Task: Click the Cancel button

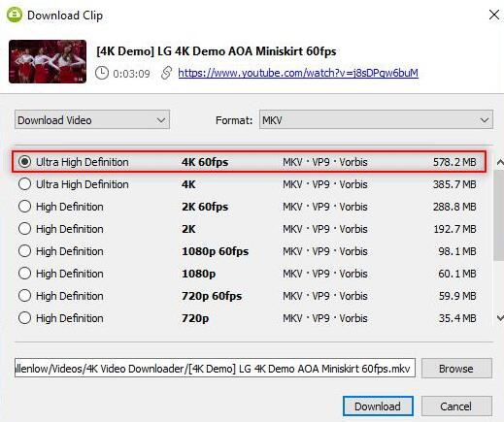Action: pyautogui.click(x=456, y=406)
